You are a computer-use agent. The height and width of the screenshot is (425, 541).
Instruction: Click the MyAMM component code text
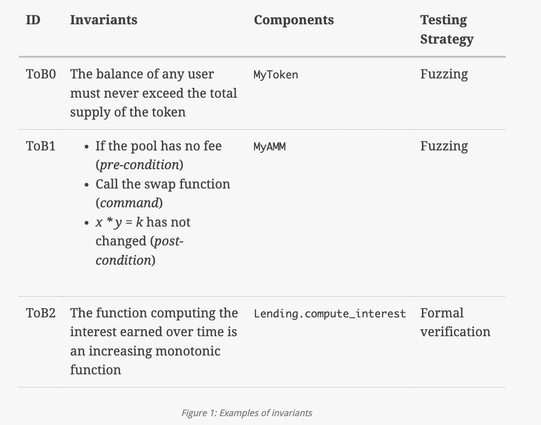tap(269, 147)
